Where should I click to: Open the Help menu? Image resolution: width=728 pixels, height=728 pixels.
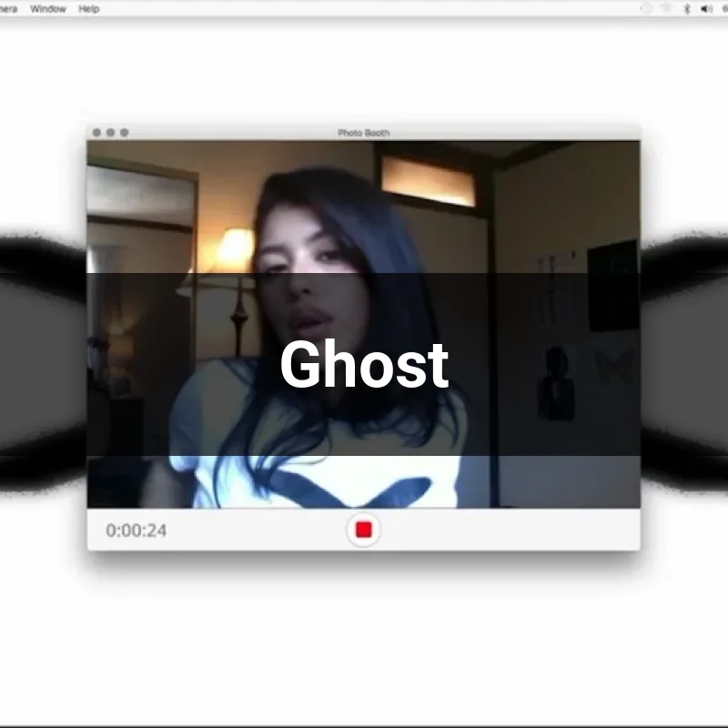(x=88, y=9)
